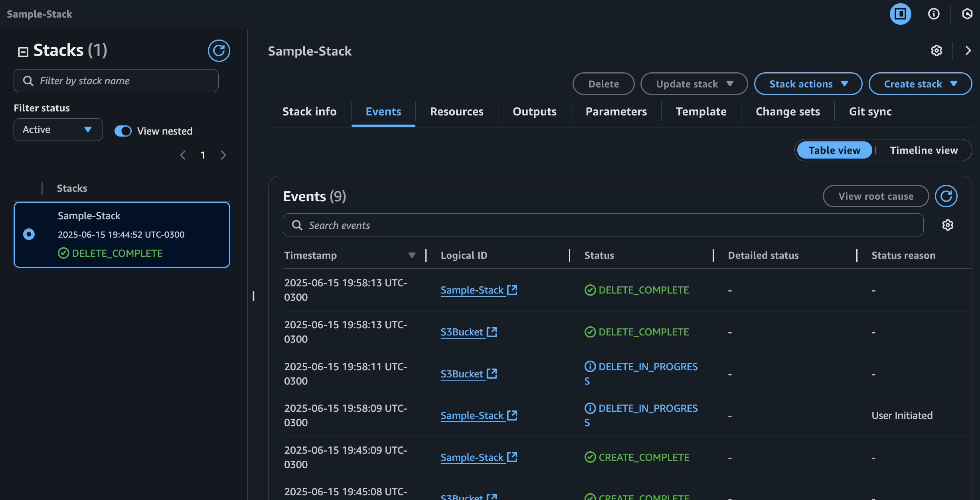Image resolution: width=980 pixels, height=500 pixels.
Task: Toggle the View nested switch
Action: [x=123, y=131]
